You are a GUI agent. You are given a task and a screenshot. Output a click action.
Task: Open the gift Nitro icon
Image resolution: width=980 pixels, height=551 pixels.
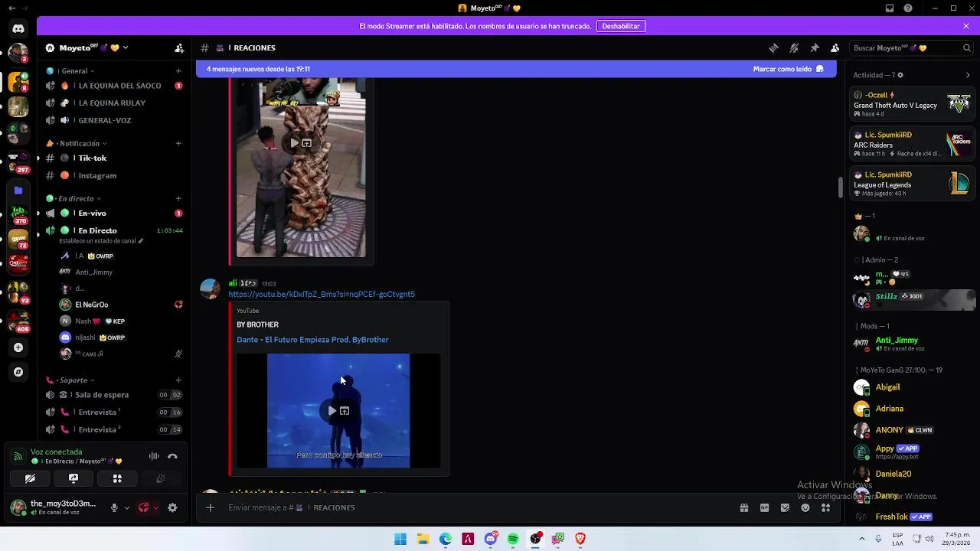coord(743,507)
